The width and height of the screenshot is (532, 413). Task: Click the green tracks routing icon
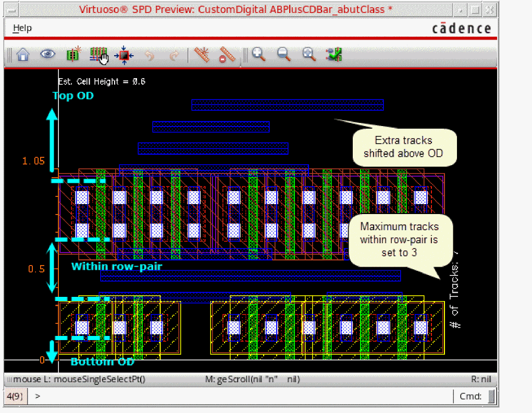tap(98, 55)
